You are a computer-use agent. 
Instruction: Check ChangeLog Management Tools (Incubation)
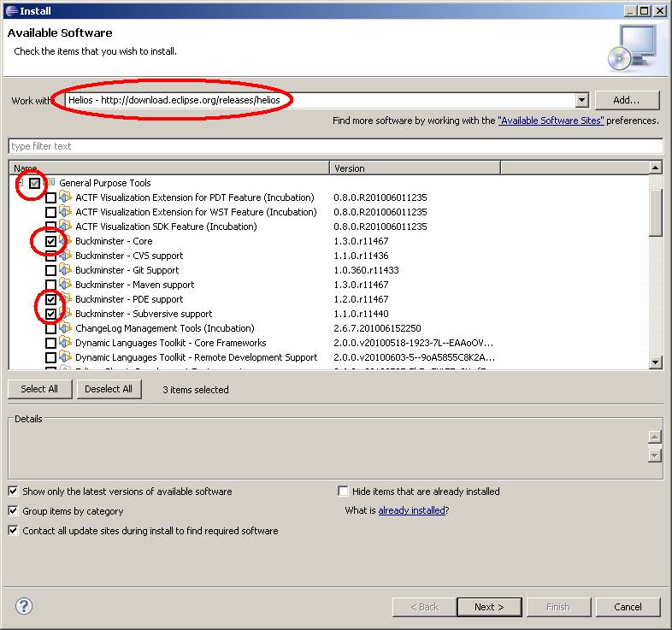coord(50,329)
